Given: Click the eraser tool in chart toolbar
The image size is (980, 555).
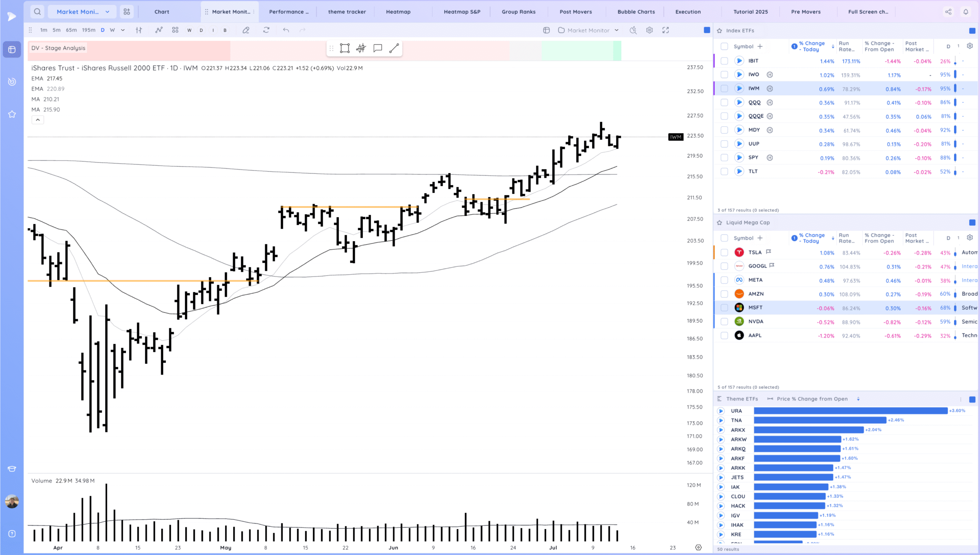Looking at the screenshot, I should (x=246, y=30).
